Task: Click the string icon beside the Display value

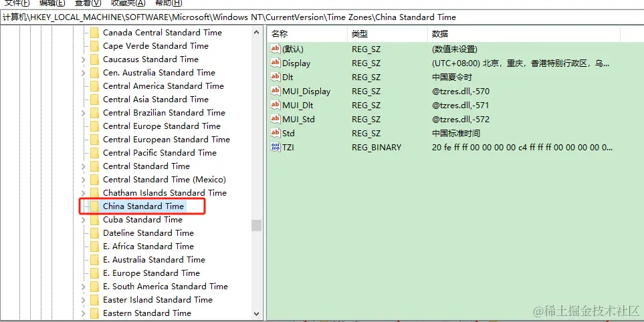Action: [x=275, y=63]
